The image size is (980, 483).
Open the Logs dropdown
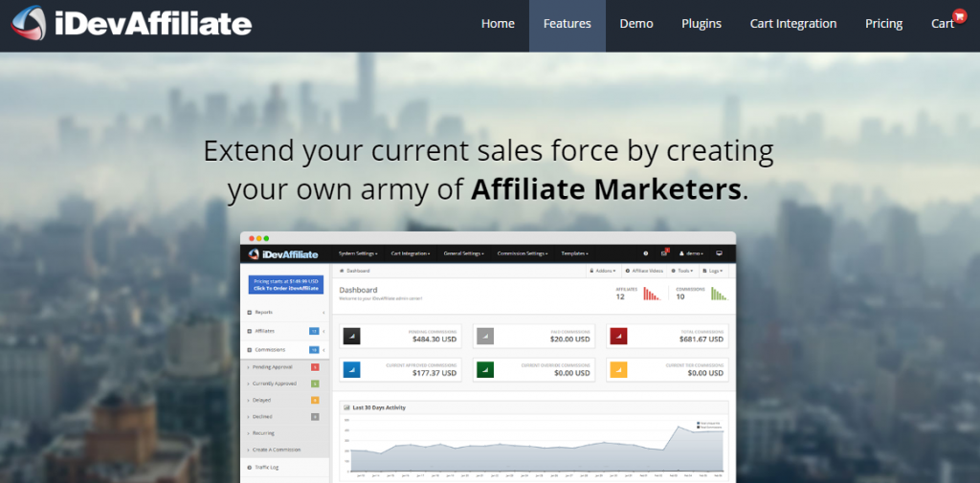coord(712,271)
